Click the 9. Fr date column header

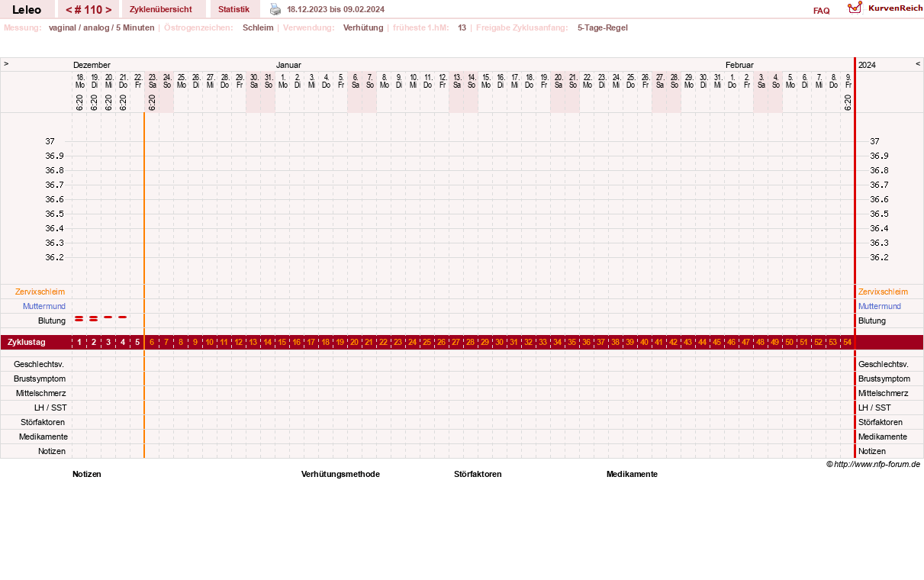848,81
